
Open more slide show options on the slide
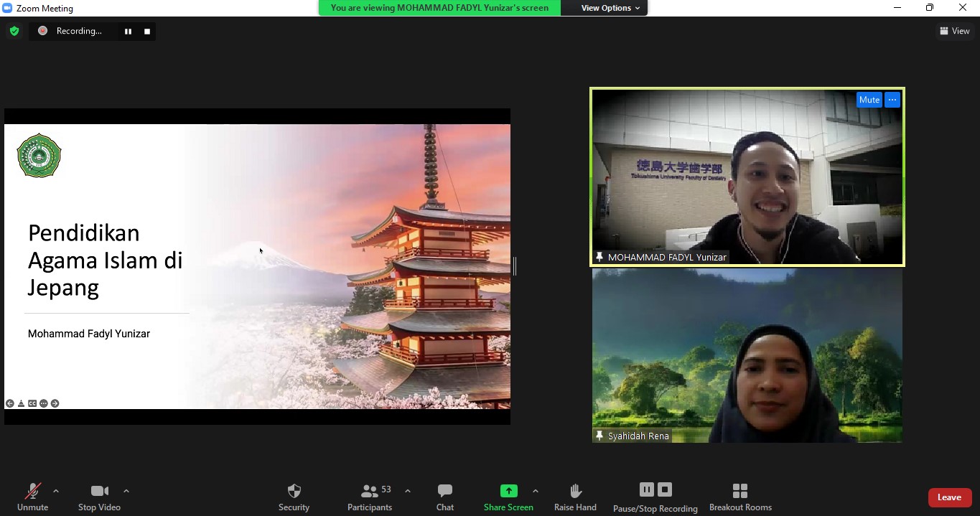click(x=44, y=403)
